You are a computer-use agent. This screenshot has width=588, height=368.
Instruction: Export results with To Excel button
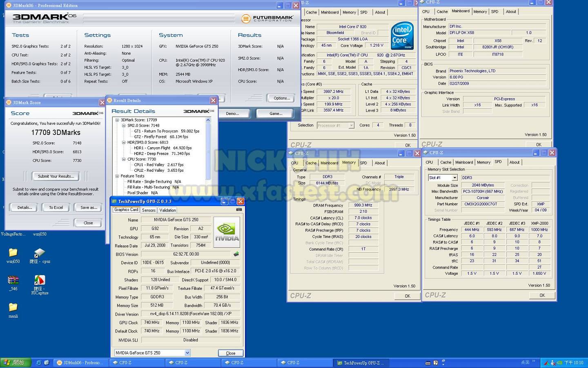pos(56,207)
